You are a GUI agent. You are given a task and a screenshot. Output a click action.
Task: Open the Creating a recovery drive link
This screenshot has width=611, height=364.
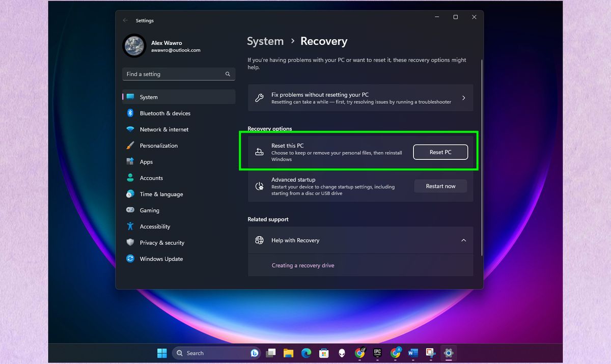(303, 265)
